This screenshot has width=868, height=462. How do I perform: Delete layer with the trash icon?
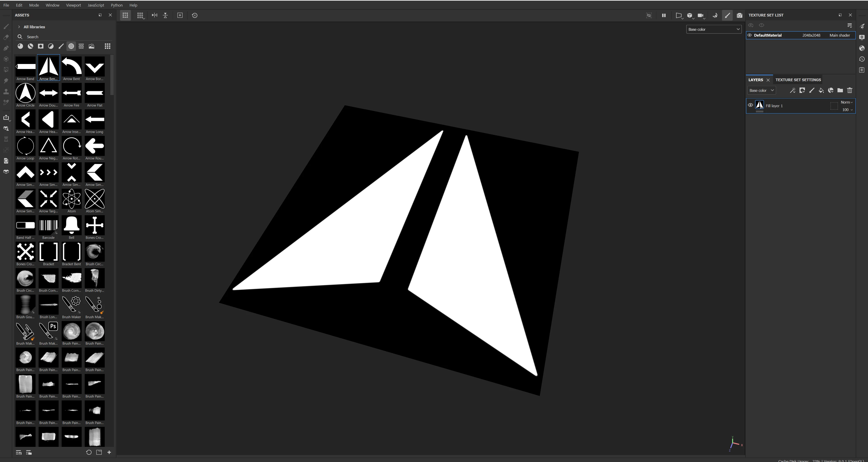[x=849, y=90]
